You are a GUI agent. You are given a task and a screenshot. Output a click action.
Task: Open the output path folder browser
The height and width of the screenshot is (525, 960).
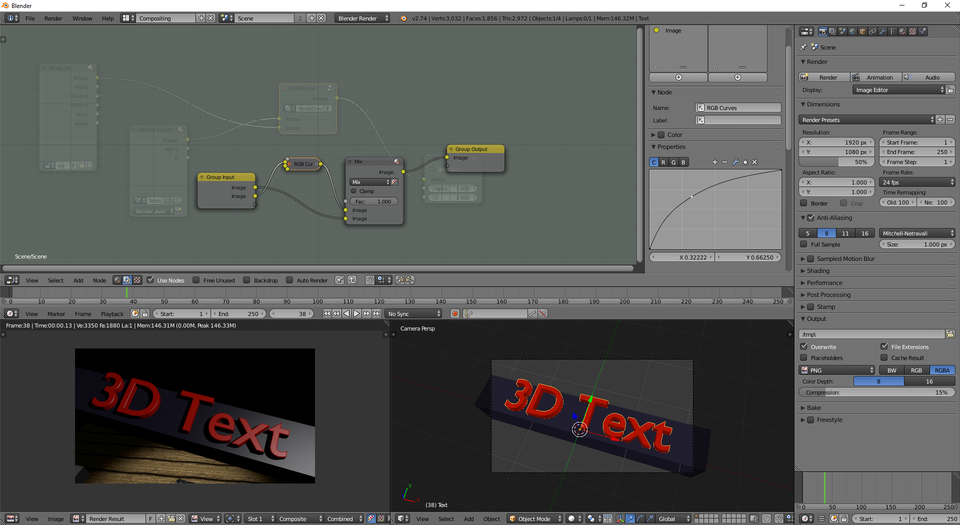click(950, 334)
